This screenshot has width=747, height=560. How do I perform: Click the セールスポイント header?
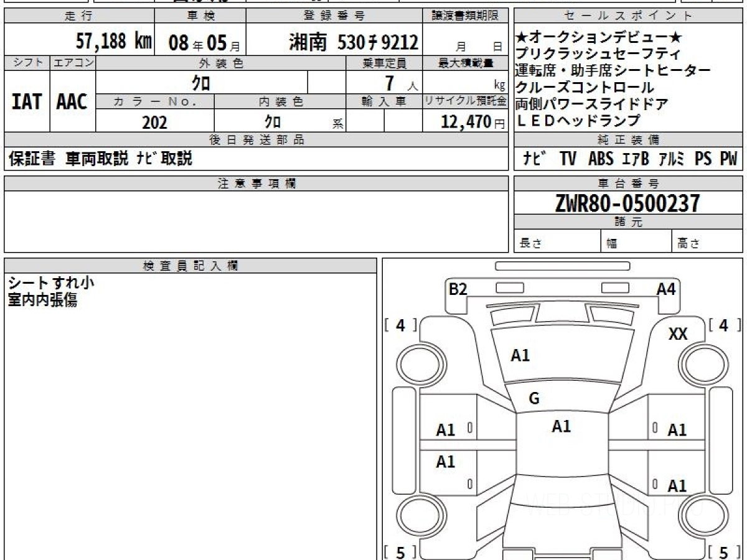tap(629, 16)
